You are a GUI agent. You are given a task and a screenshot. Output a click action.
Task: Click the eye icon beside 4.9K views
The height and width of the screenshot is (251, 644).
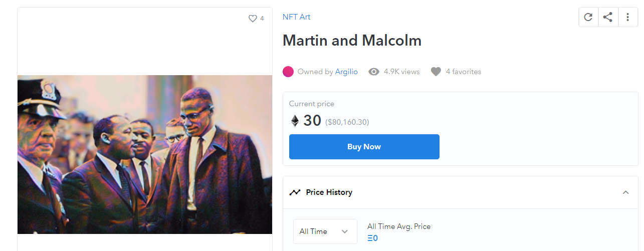click(x=374, y=72)
